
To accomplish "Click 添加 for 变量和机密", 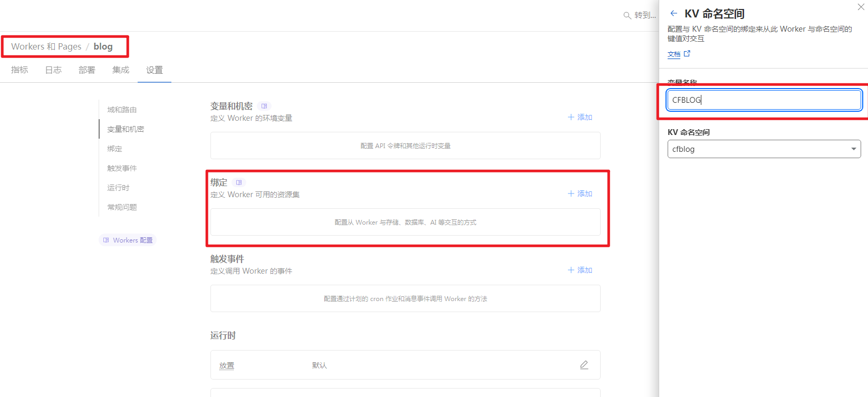I will (x=580, y=117).
